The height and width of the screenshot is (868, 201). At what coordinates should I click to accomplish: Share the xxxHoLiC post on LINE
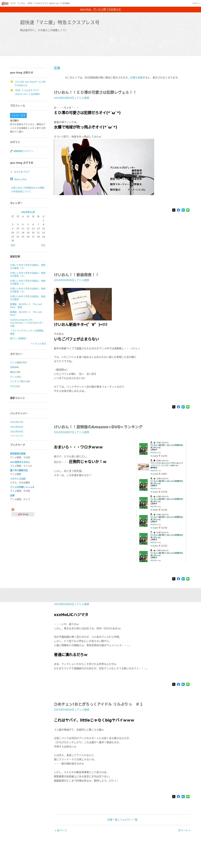(188, 684)
